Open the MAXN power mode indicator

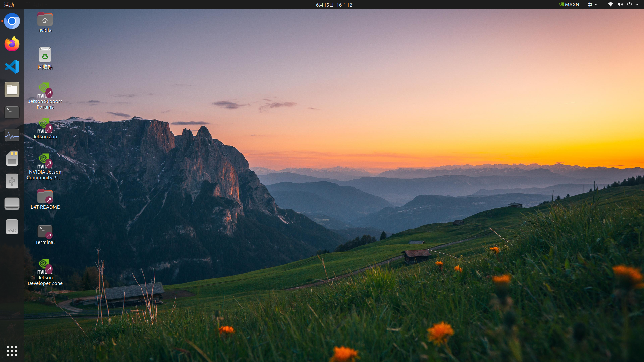[569, 5]
